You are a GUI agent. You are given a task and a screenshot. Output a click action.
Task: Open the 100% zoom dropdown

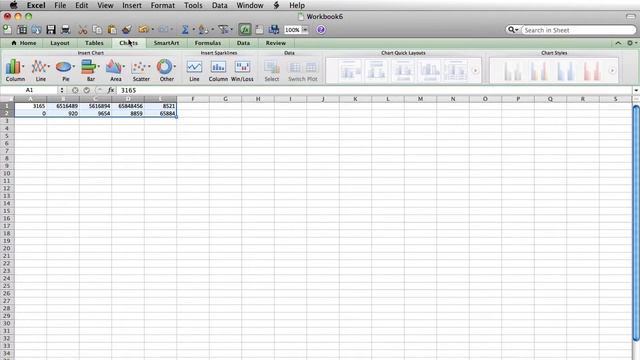click(305, 30)
